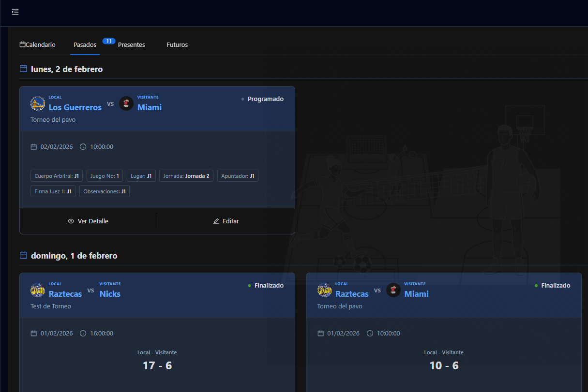Click the Programado status indicator
The height and width of the screenshot is (392, 588).
(263, 99)
